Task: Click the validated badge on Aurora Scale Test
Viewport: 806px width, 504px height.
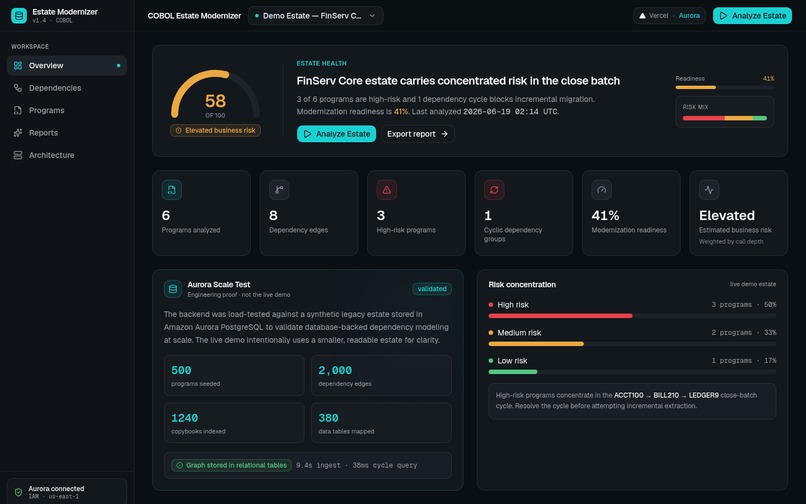Action: [x=432, y=289]
